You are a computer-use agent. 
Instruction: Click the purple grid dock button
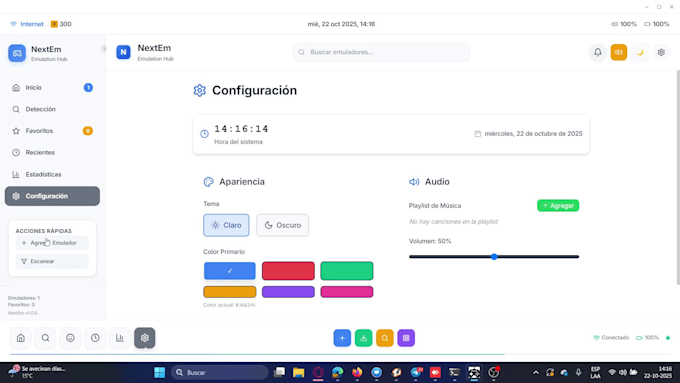[x=406, y=338]
